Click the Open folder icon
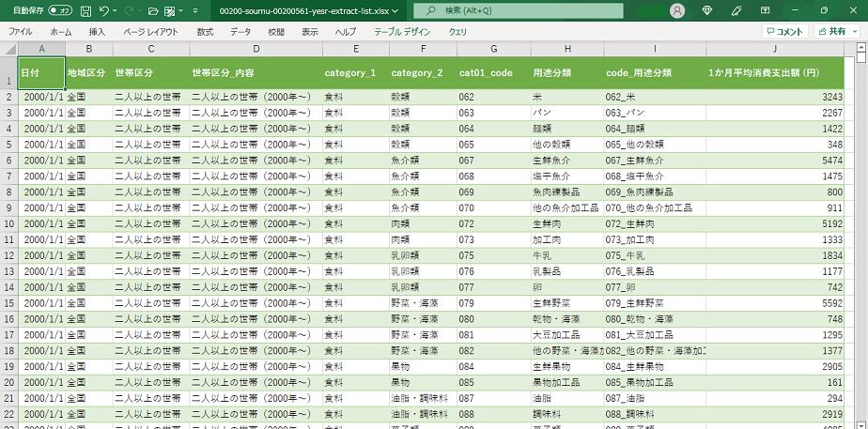Image resolution: width=868 pixels, height=429 pixels. [x=153, y=10]
